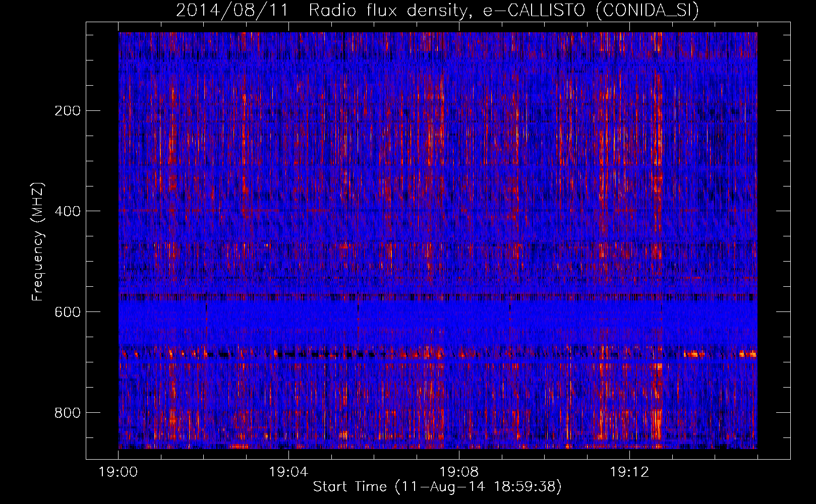Click the '19:12' time axis label
Viewport: 816px width, 504px height.
point(629,472)
